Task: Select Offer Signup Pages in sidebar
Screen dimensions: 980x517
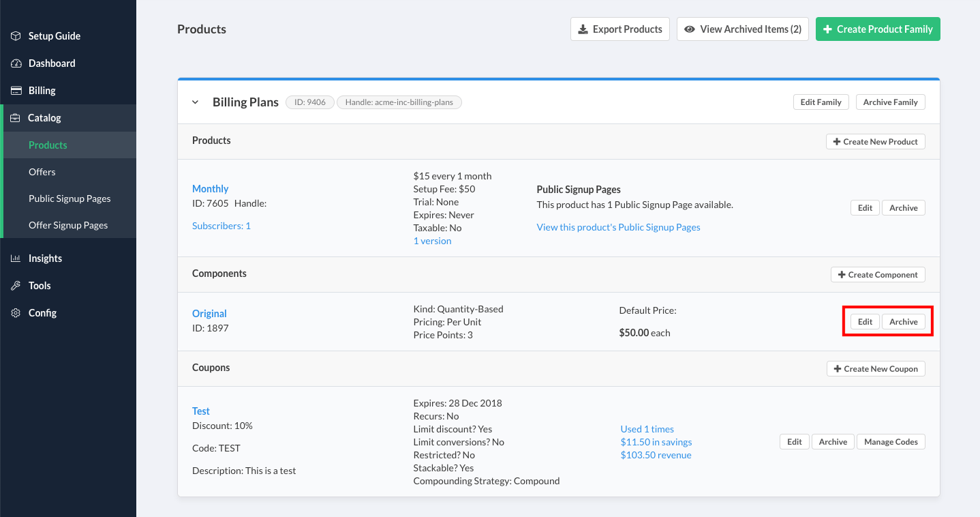Action: 68,225
